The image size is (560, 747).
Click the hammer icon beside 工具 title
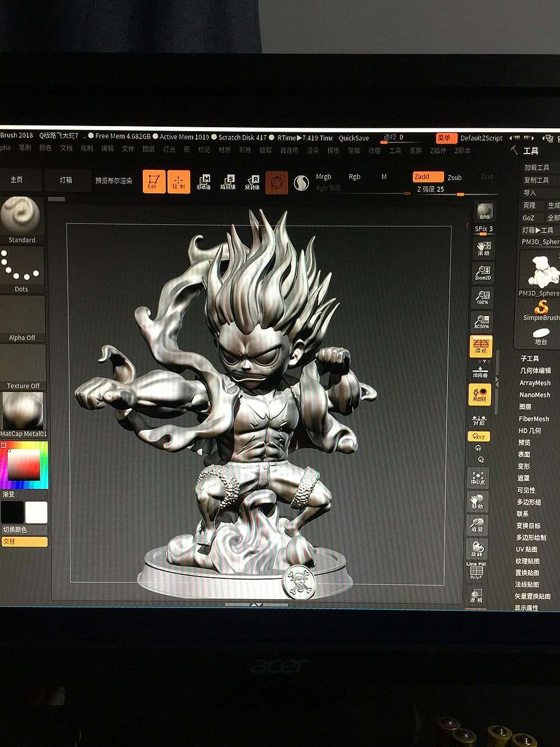[x=514, y=150]
